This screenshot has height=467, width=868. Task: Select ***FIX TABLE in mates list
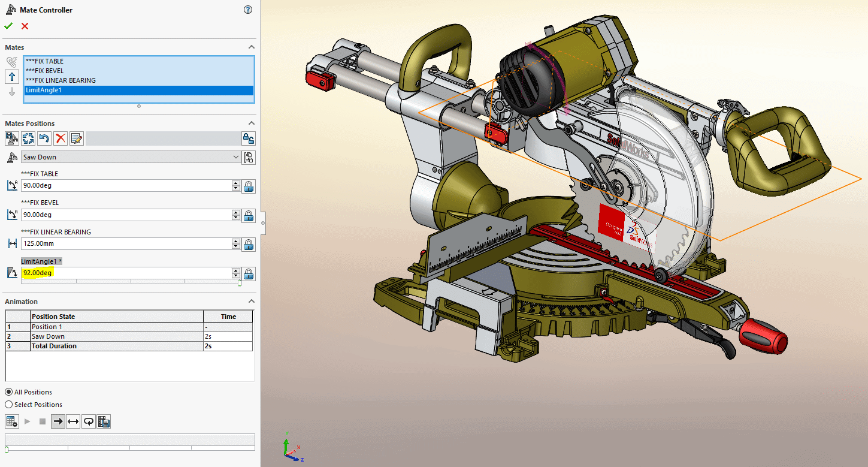point(138,61)
